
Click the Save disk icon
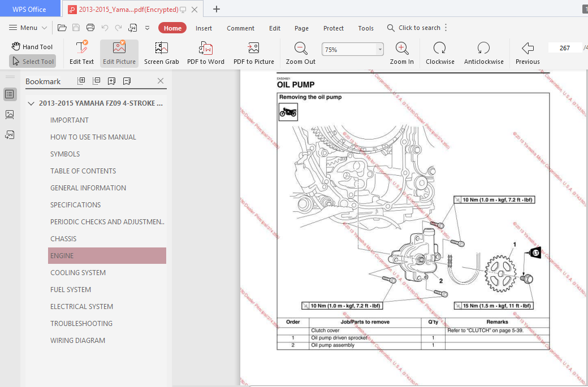76,28
